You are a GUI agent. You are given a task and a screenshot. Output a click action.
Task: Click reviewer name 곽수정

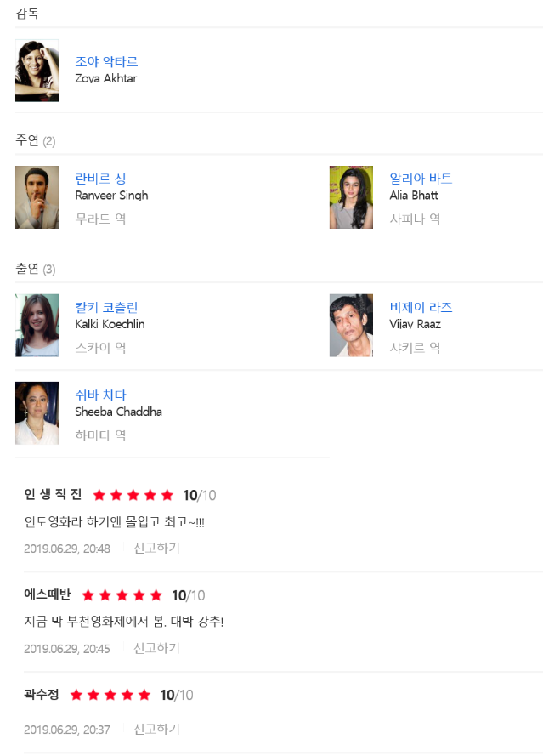pyautogui.click(x=42, y=695)
